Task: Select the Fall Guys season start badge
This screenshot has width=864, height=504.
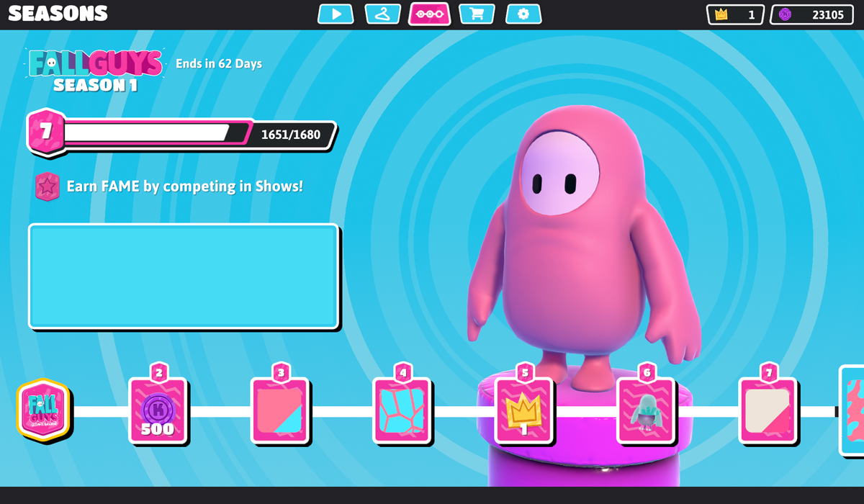Action: point(43,410)
